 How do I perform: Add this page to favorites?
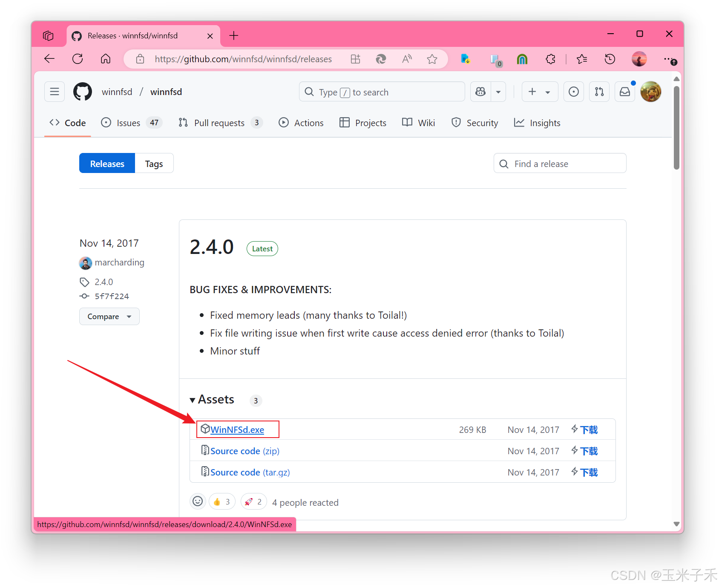click(x=432, y=59)
